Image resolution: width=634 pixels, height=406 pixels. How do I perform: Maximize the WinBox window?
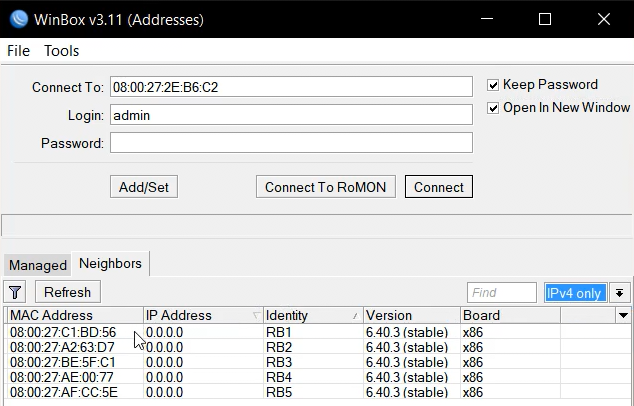[545, 19]
